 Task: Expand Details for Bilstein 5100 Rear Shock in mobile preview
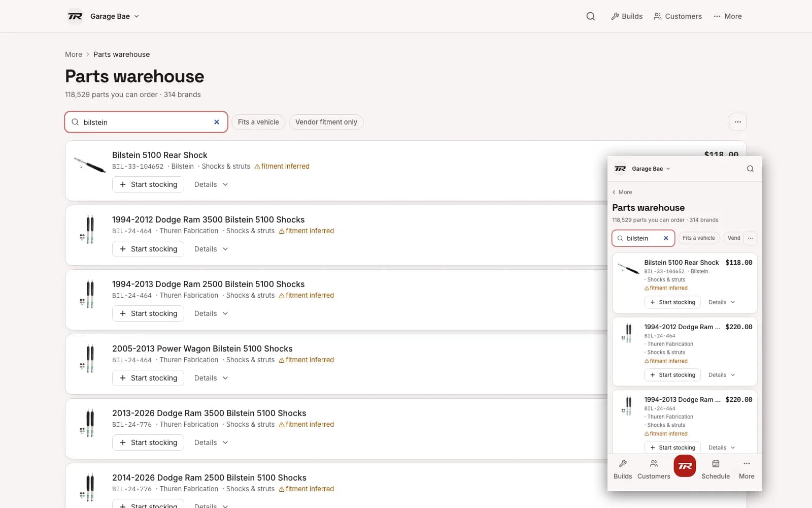pos(722,302)
